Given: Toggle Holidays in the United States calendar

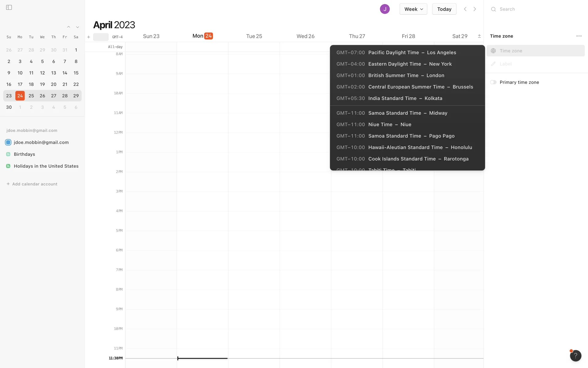Looking at the screenshot, I should [x=8, y=166].
